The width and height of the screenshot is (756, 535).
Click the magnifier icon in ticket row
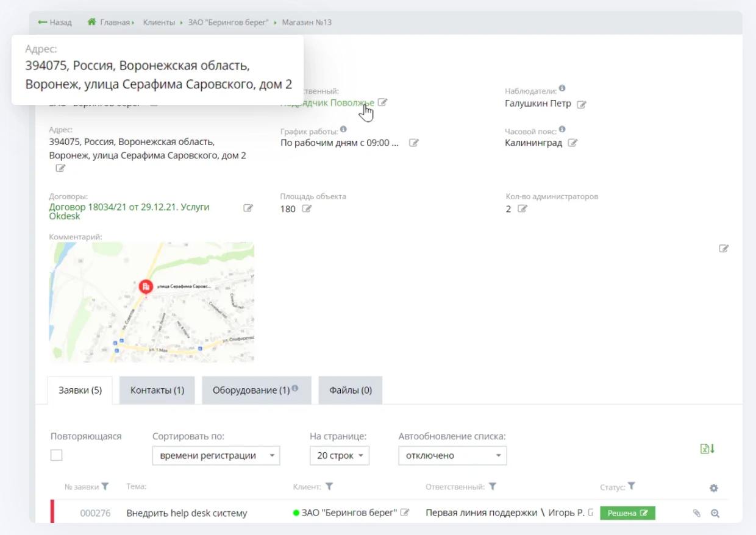(x=715, y=514)
